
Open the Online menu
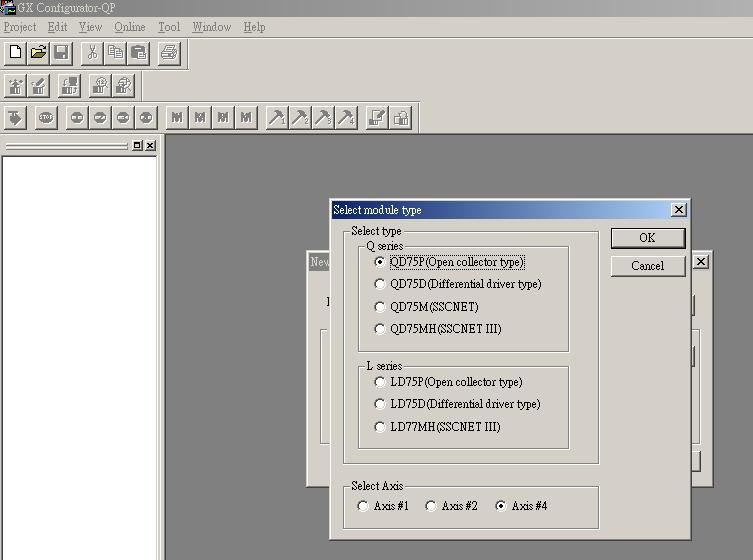[x=129, y=27]
